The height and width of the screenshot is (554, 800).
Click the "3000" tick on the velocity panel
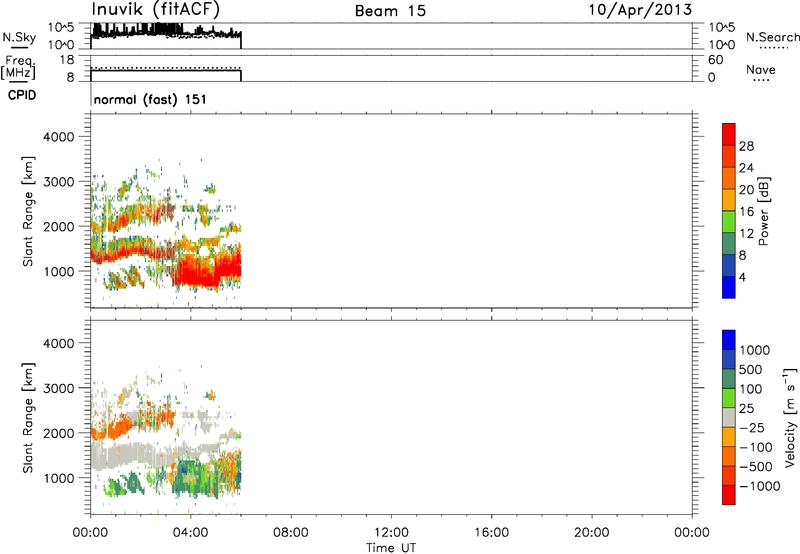(x=59, y=388)
